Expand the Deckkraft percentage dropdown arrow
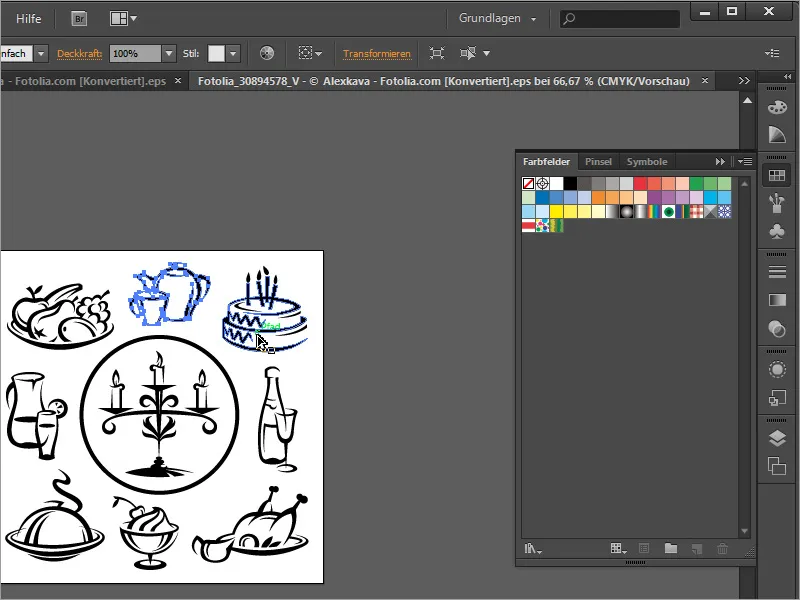Image resolution: width=800 pixels, height=600 pixels. click(169, 54)
